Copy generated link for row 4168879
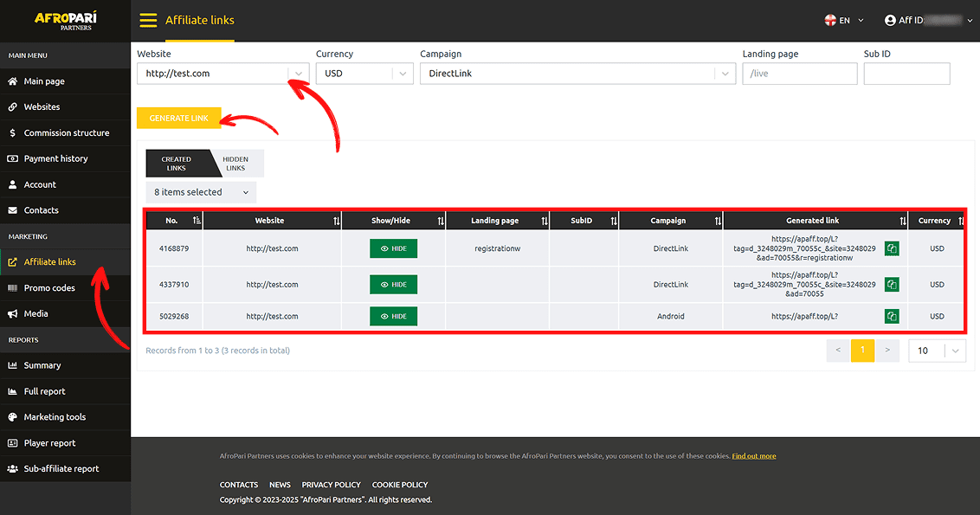Screen dimensions: 980x515 click(x=892, y=248)
